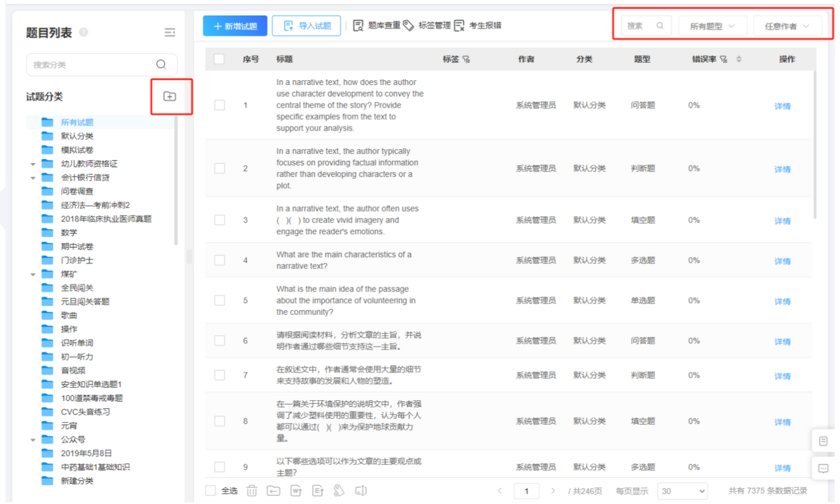Viewport: 840px width, 504px height.
Task: Click the 搜索分类 search field
Action: 101,65
